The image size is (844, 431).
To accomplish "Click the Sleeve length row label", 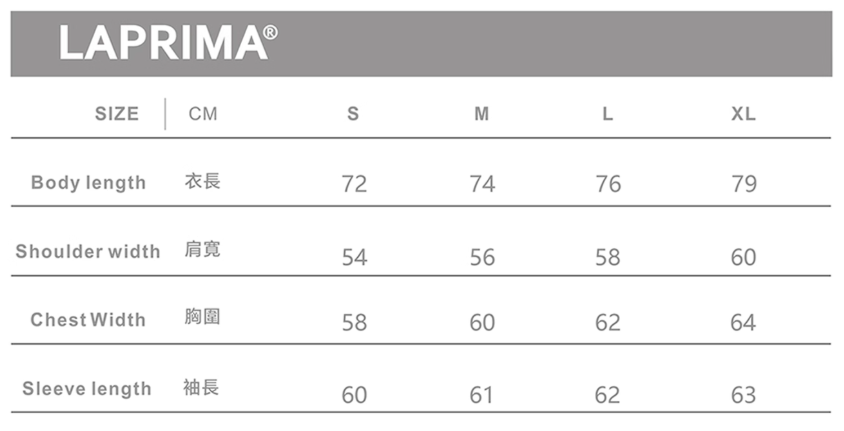I will tap(87, 389).
